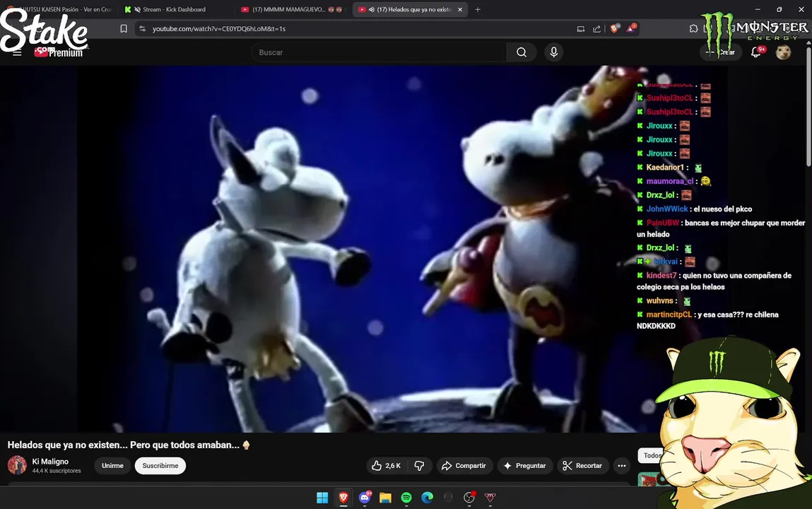Close the Helados que ya no existen tab
The image size is (812, 509).
[460, 9]
